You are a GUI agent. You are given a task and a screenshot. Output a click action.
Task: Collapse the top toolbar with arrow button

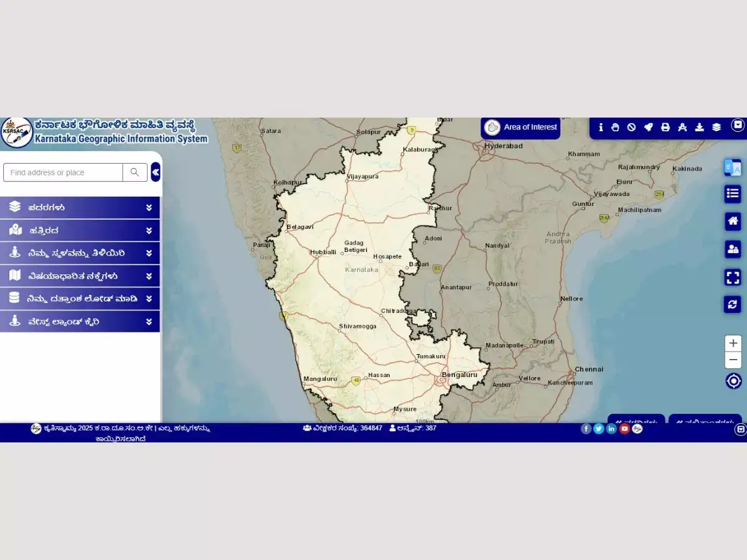tap(738, 125)
